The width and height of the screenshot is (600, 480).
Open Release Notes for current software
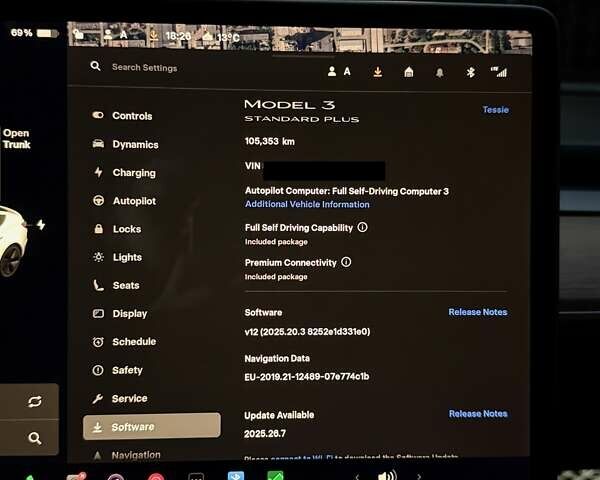[x=477, y=312]
